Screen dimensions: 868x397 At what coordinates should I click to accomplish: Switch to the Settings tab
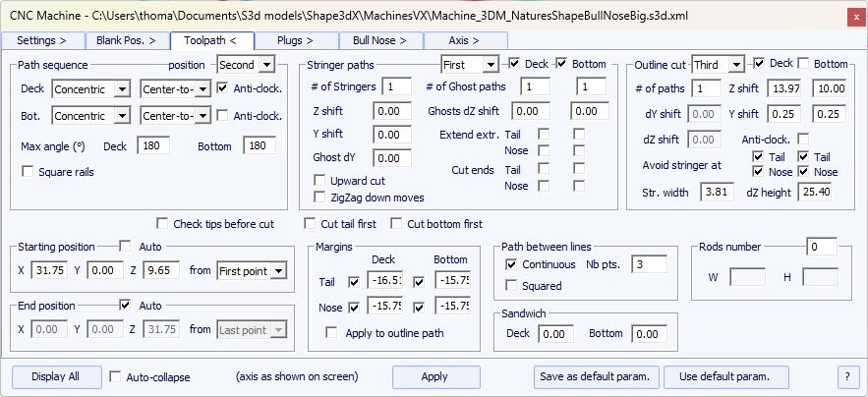click(42, 40)
